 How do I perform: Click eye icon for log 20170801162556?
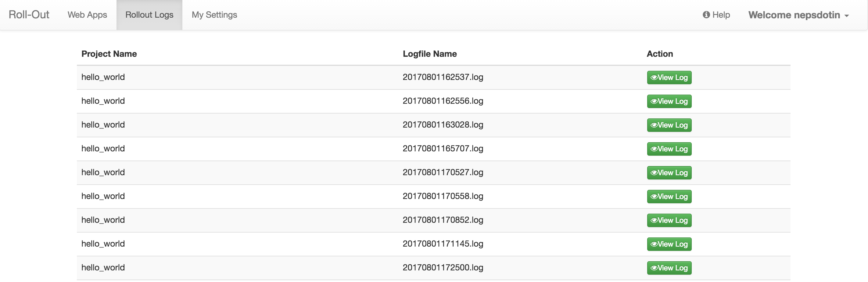point(654,102)
